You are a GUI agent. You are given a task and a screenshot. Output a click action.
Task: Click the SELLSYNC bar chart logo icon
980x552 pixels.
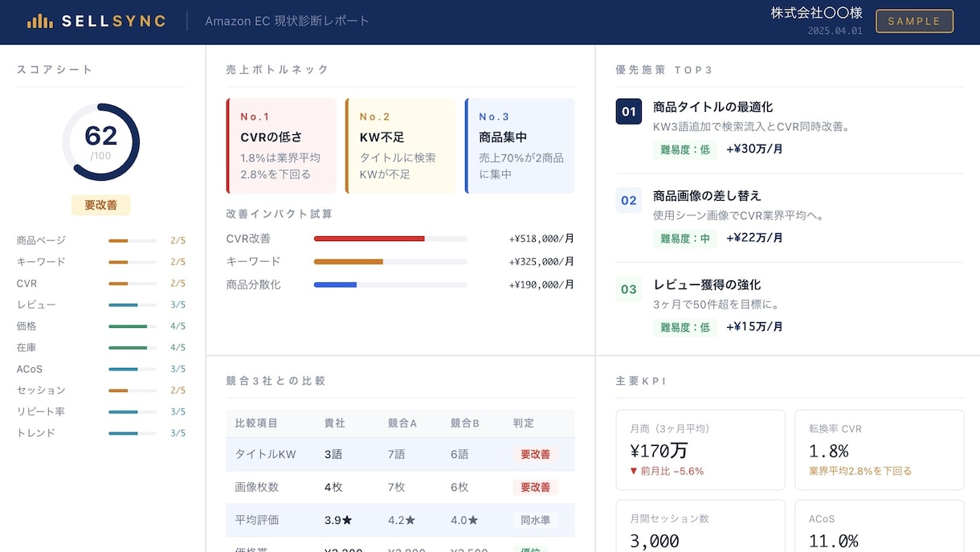(x=39, y=22)
